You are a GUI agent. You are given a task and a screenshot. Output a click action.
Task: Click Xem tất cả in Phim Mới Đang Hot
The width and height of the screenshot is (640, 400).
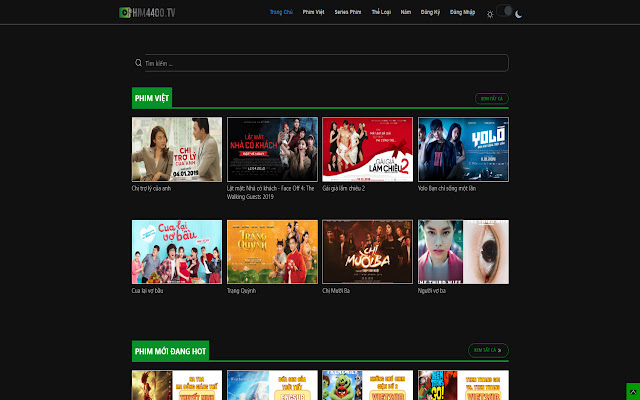(x=489, y=350)
